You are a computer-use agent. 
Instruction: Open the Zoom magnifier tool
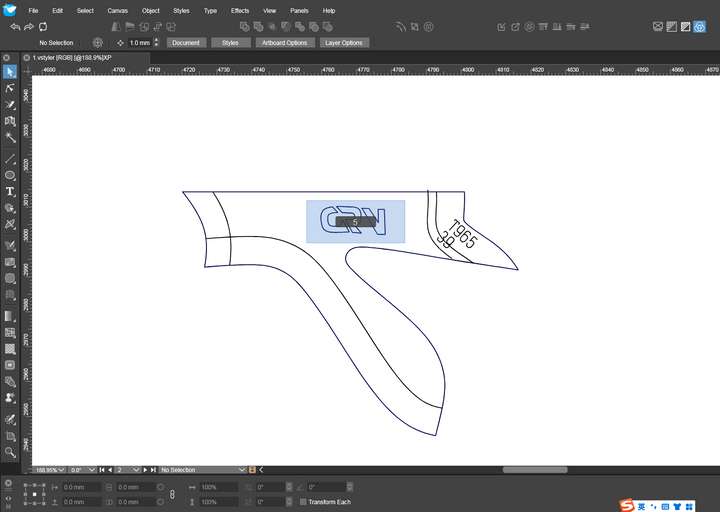(10, 453)
